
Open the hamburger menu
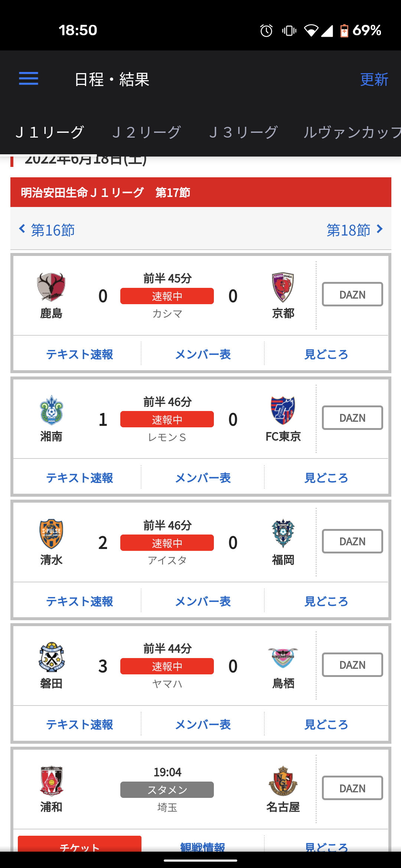[x=29, y=78]
